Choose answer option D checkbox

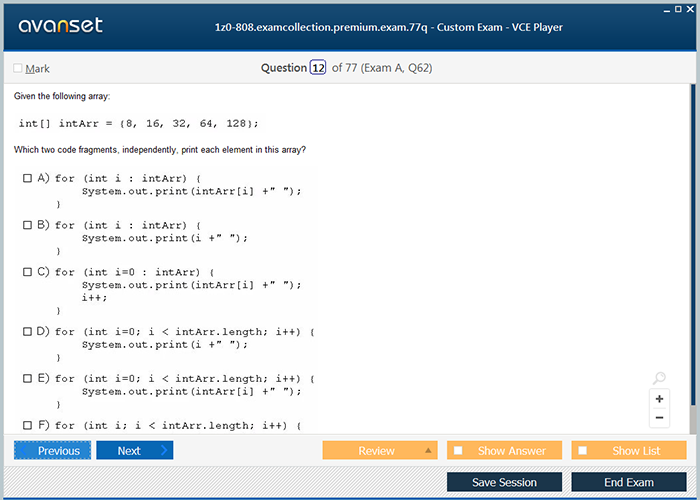(x=28, y=331)
